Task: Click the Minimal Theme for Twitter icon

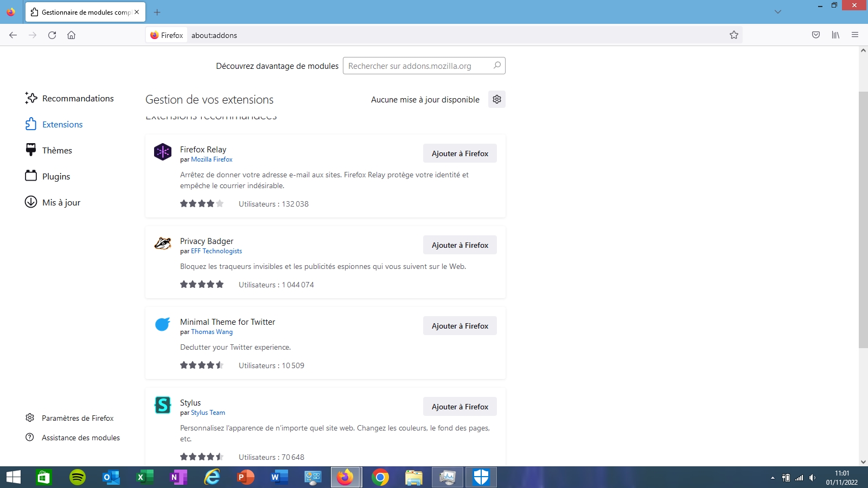Action: coord(163,324)
